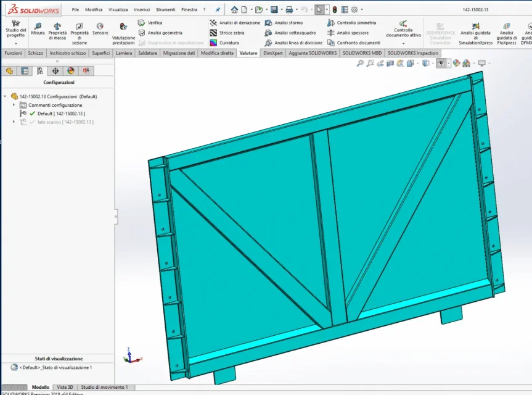
Task: Click Controlla documento attivo
Action: point(403,28)
